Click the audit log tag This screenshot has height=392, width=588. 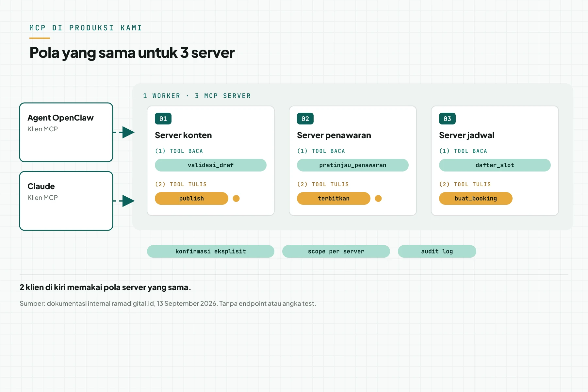(x=437, y=251)
